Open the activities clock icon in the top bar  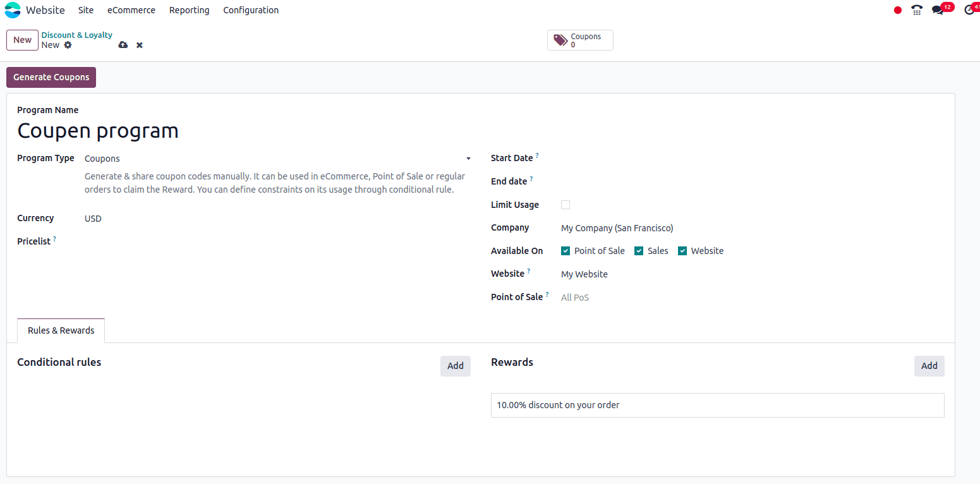tap(970, 10)
